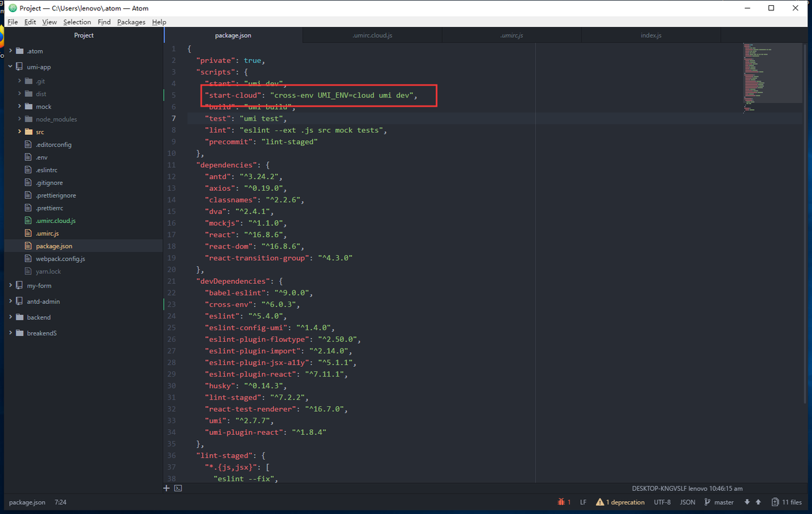Click DESKTOP-KNGVSLF lenovo clock text
The height and width of the screenshot is (514, 812).
coord(687,488)
